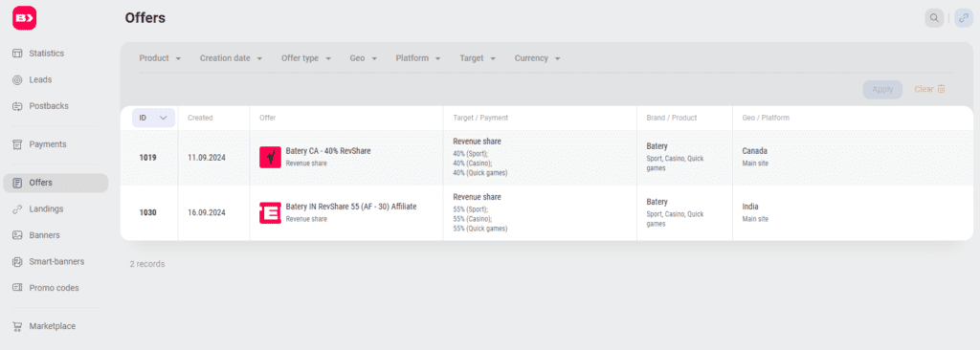Screen dimensions: 980x350
Task: Select offer ID 1030 cell
Action: 148,212
